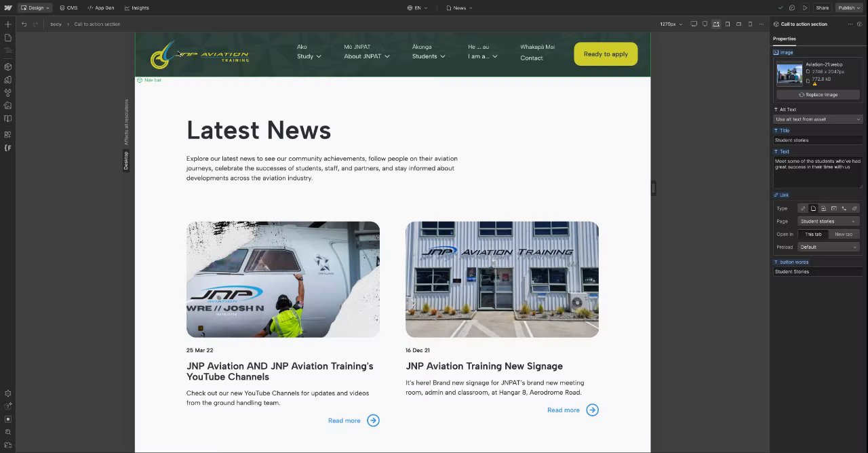Click the Replace image button
The height and width of the screenshot is (453, 868).
[818, 95]
